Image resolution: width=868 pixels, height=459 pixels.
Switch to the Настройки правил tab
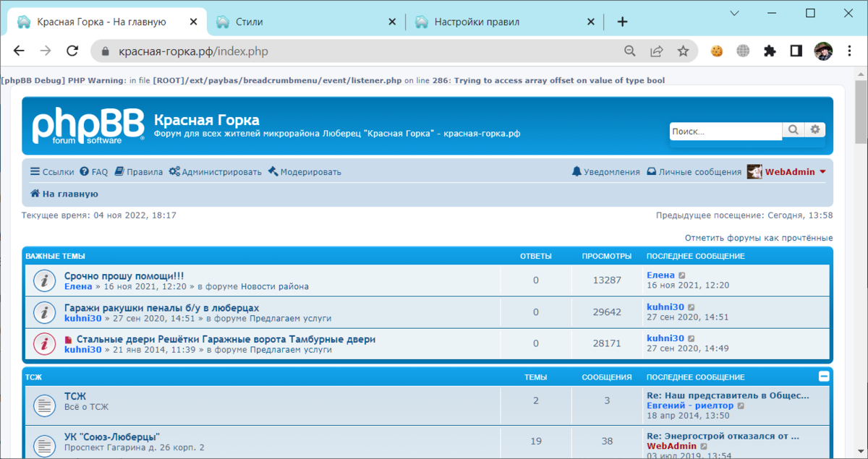[x=506, y=22]
